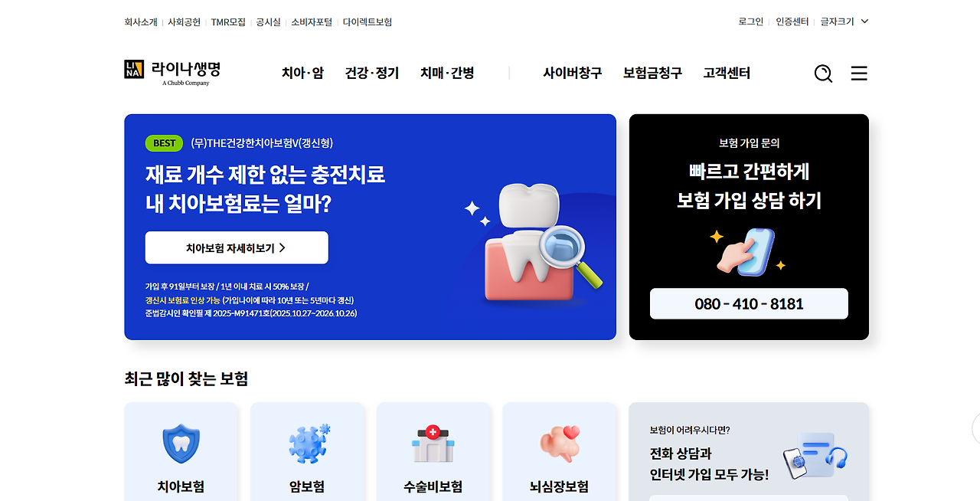980x501 pixels.
Task: Open the 인증센터 link
Action: [x=792, y=21]
